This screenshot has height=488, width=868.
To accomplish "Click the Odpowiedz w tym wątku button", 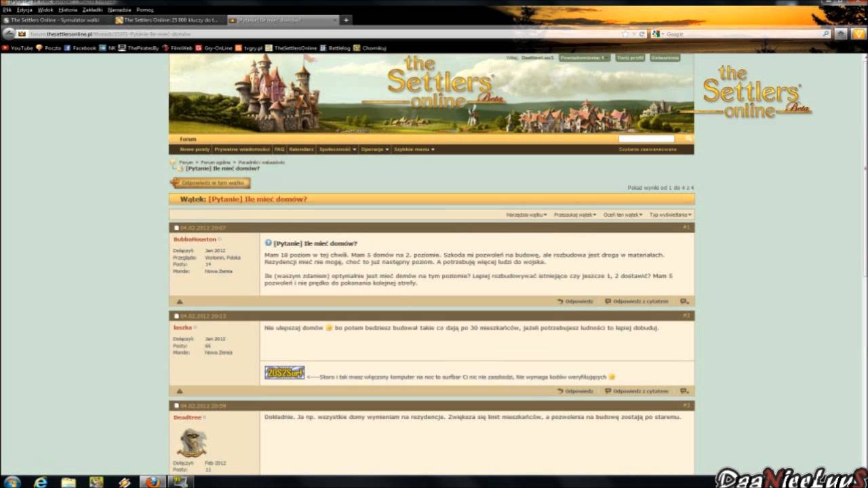I will [210, 183].
